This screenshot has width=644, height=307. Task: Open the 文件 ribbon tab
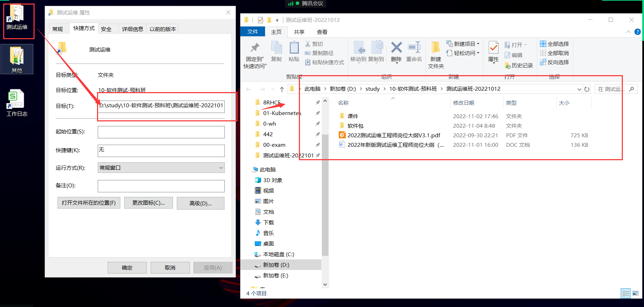253,32
